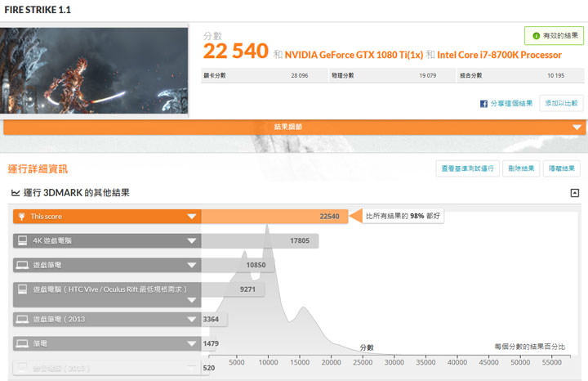Click the desktop icon for 4K遊戲電腦
This screenshot has height=381, width=588.
[21, 241]
